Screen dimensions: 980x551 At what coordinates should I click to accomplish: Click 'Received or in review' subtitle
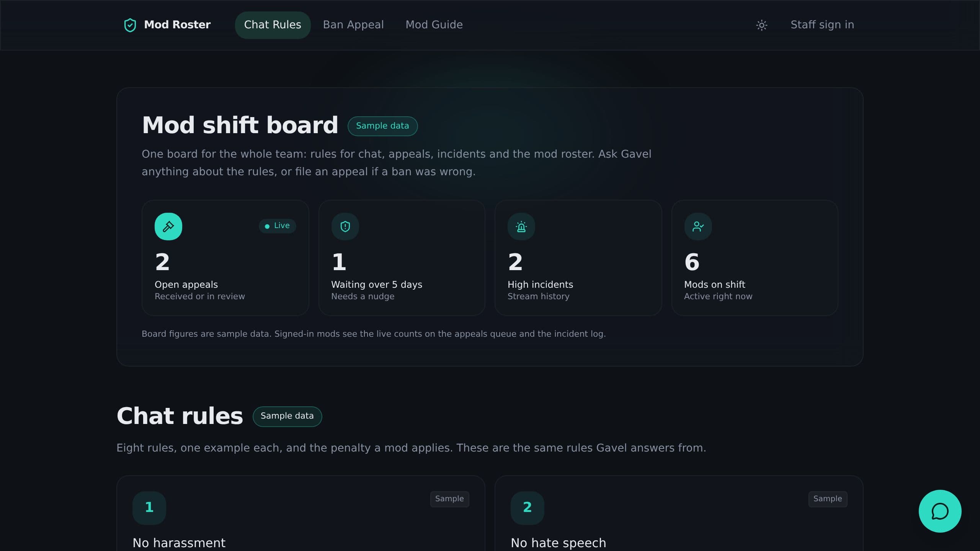[199, 297]
